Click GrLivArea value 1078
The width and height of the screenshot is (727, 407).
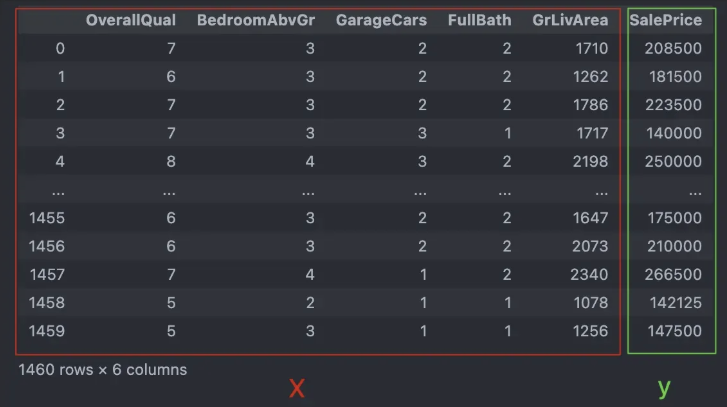[591, 303]
